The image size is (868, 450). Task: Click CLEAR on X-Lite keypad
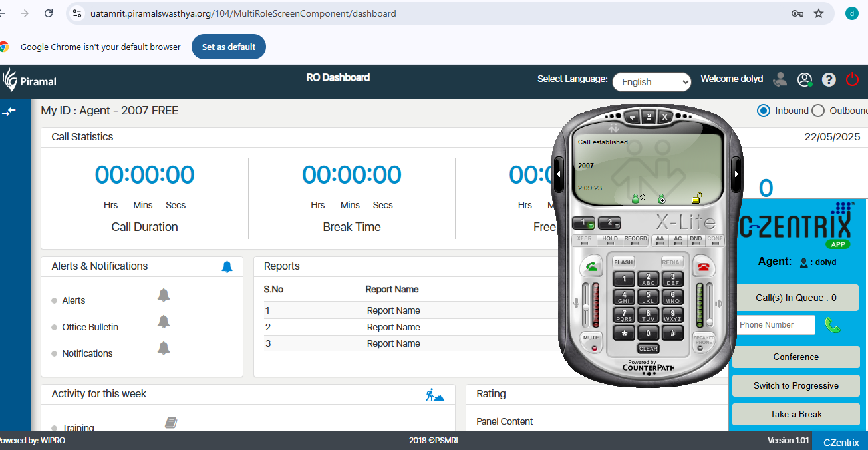[648, 349]
